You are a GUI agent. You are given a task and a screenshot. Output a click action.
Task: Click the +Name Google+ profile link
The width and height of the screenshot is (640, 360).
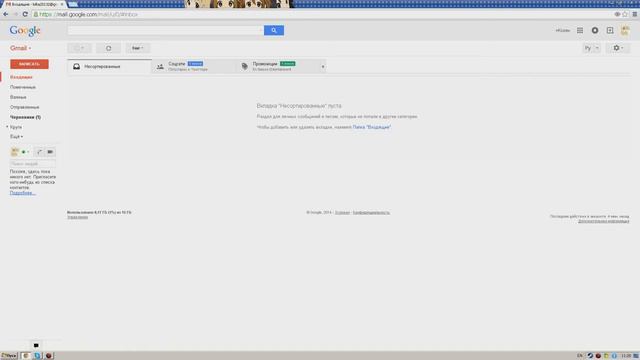coord(562,31)
